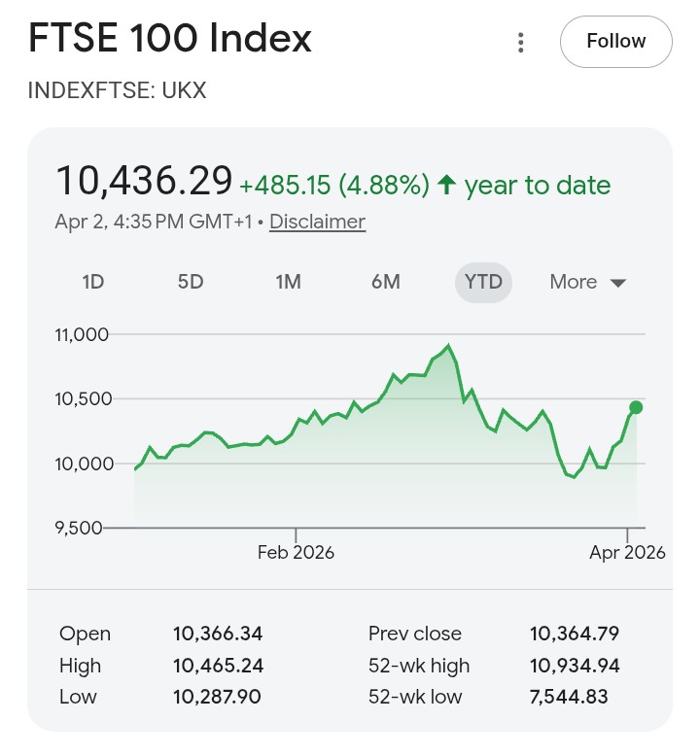Click the 52-wk high value 10,934.94
The height and width of the screenshot is (756, 700).
point(574,666)
